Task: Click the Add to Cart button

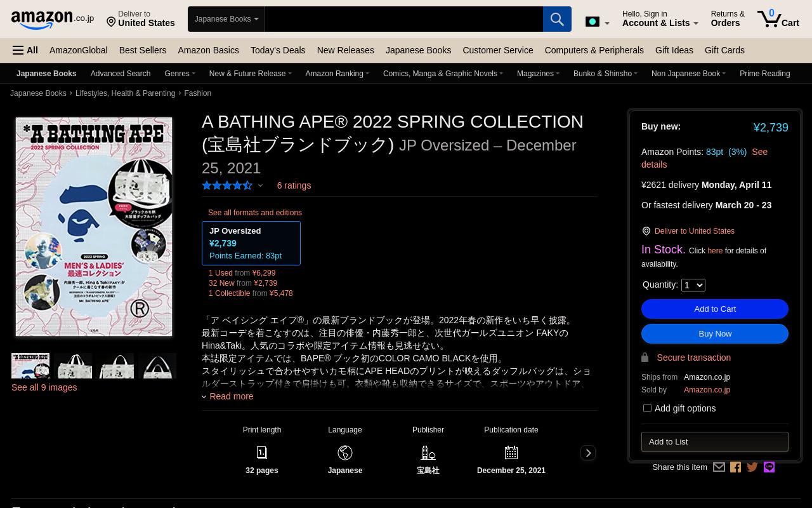Action: 715,309
